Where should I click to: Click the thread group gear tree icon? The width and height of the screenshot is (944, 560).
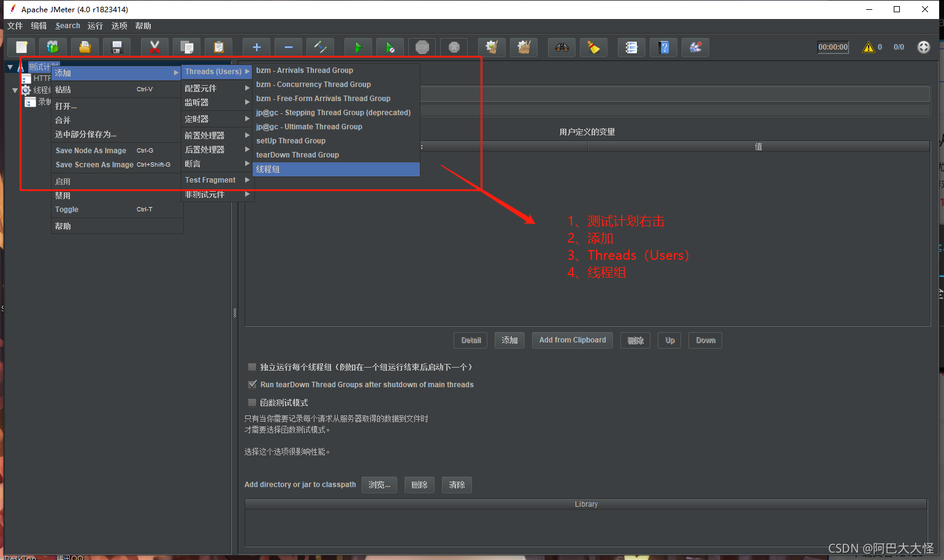coord(26,90)
